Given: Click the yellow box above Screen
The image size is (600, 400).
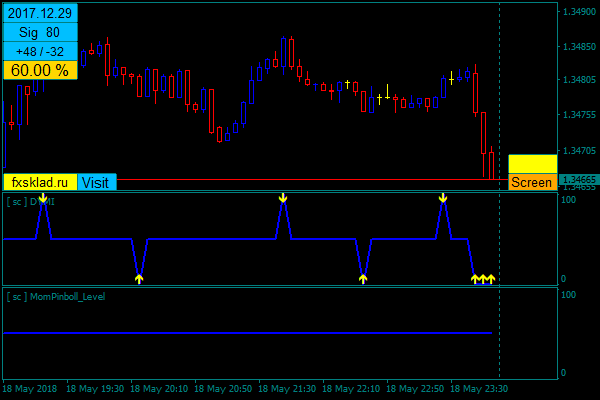Looking at the screenshot, I should tap(532, 164).
